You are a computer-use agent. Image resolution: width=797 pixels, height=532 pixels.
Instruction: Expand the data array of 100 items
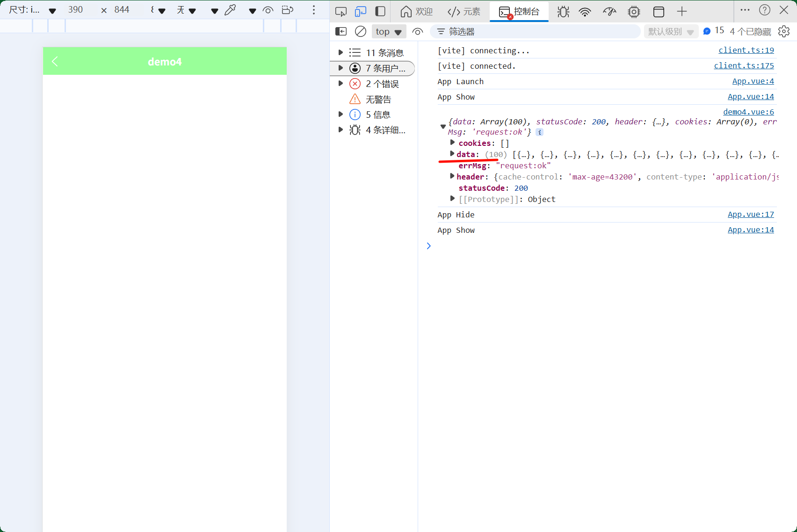point(452,154)
